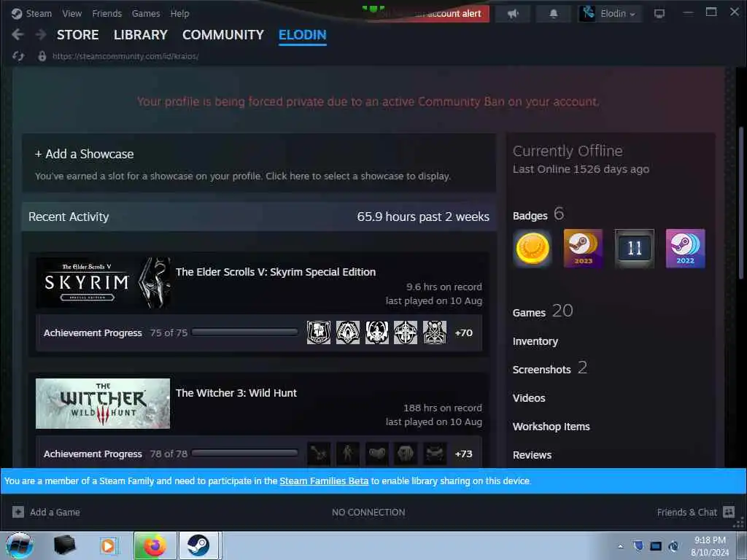Open the Workshop Items link
Image resolution: width=747 pixels, height=560 pixels.
[551, 427]
